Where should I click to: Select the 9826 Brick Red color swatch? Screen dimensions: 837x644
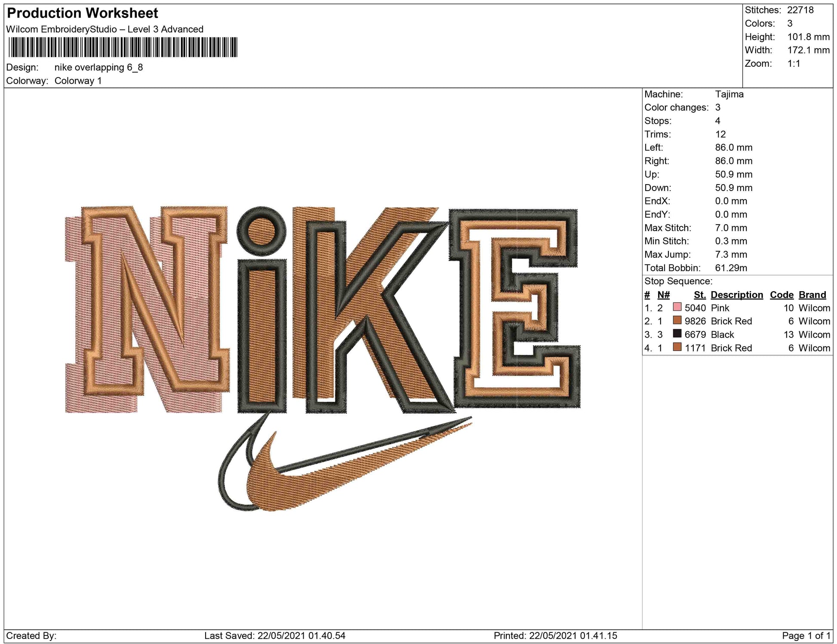(677, 320)
